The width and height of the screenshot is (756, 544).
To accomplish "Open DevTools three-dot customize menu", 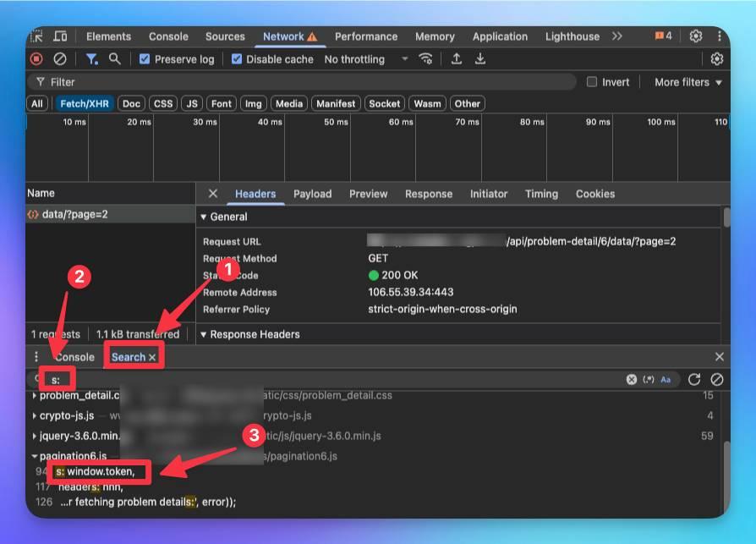I will (720, 36).
